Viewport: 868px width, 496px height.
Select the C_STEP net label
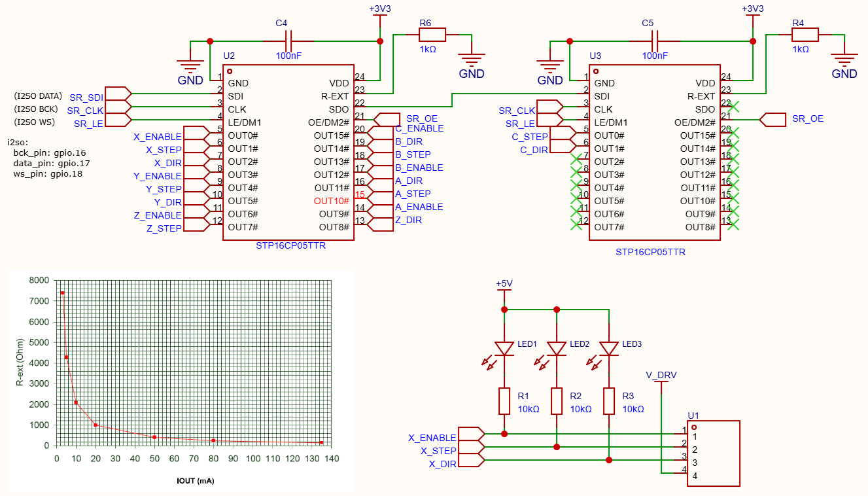pyautogui.click(x=530, y=137)
